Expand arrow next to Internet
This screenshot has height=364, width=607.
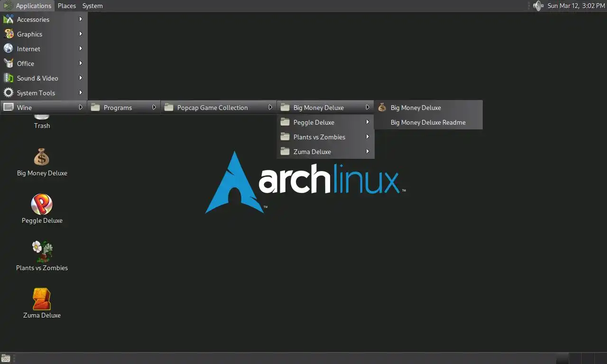tap(81, 49)
